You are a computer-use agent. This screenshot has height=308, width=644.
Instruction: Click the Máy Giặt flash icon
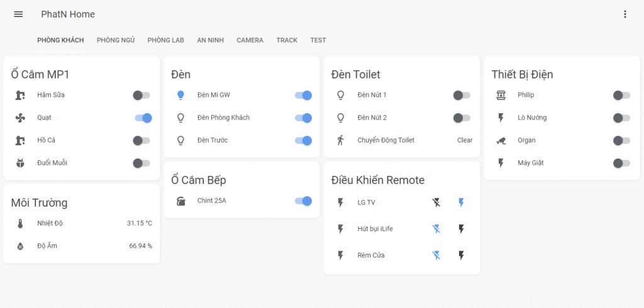(x=501, y=163)
